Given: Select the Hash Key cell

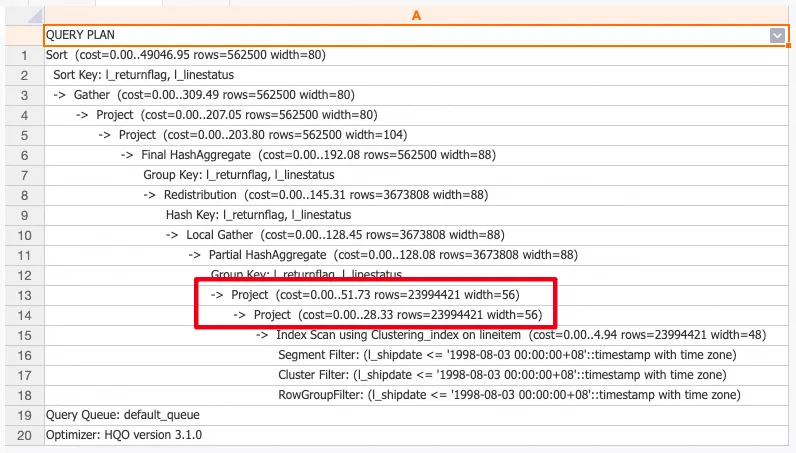Looking at the screenshot, I should 416,215.
